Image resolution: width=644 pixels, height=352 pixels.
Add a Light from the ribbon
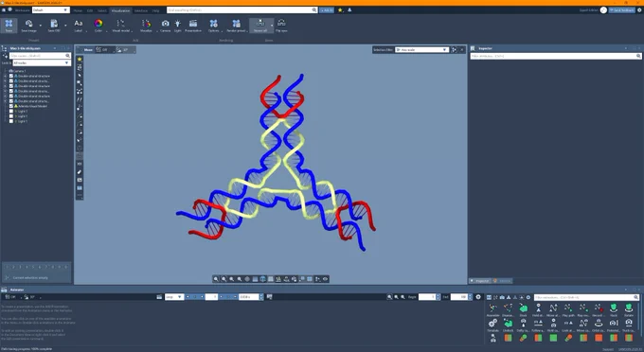pyautogui.click(x=177, y=26)
